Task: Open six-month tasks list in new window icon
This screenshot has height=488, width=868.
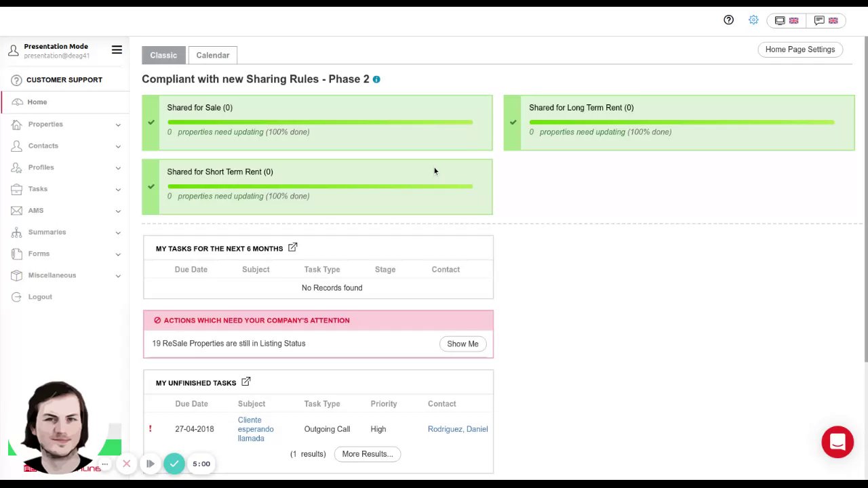Action: point(292,247)
